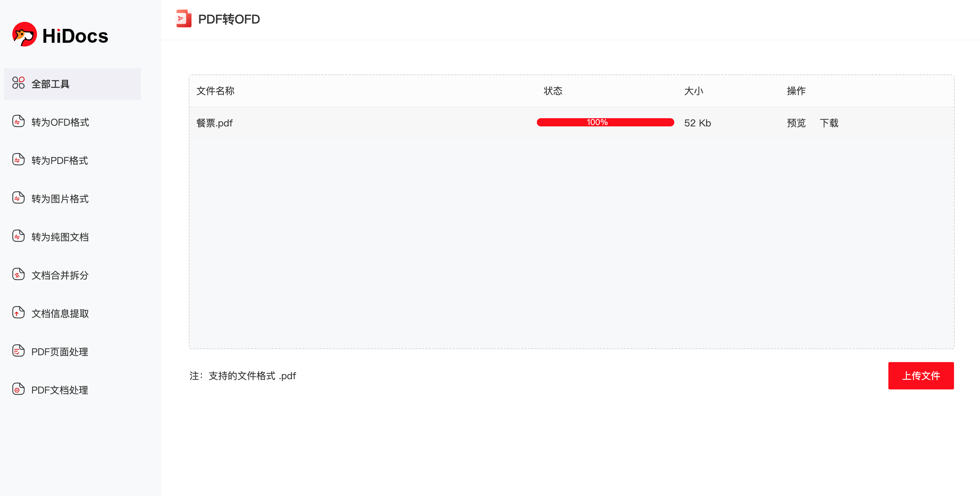Viewport: 980px width, 496px height.
Task: Select the 餐票.pdf file name row
Action: tap(572, 123)
